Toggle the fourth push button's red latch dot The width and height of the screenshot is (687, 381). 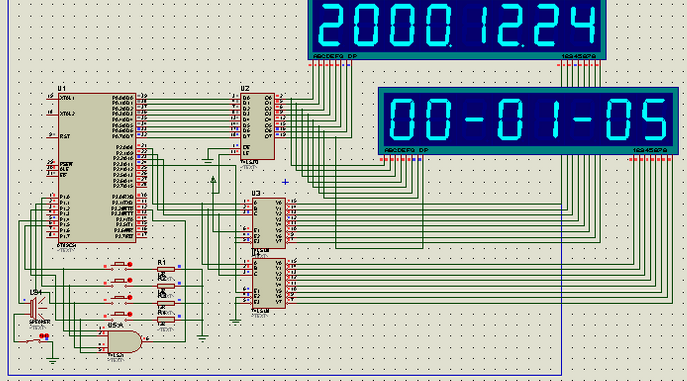pyautogui.click(x=130, y=314)
